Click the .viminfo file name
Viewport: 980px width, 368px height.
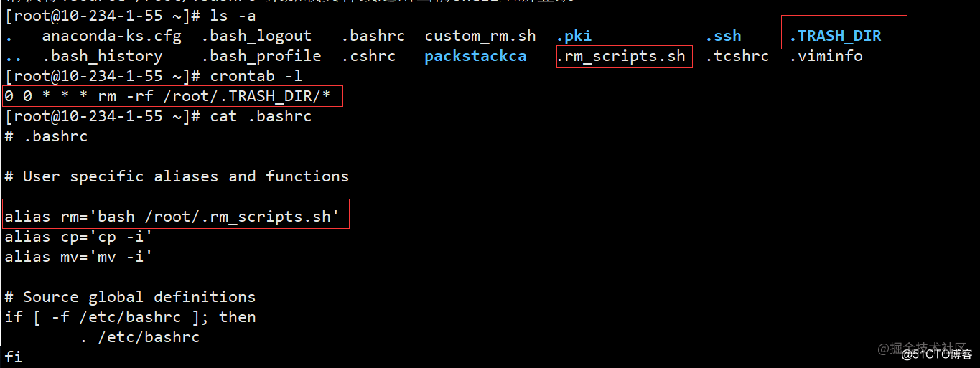(826, 56)
